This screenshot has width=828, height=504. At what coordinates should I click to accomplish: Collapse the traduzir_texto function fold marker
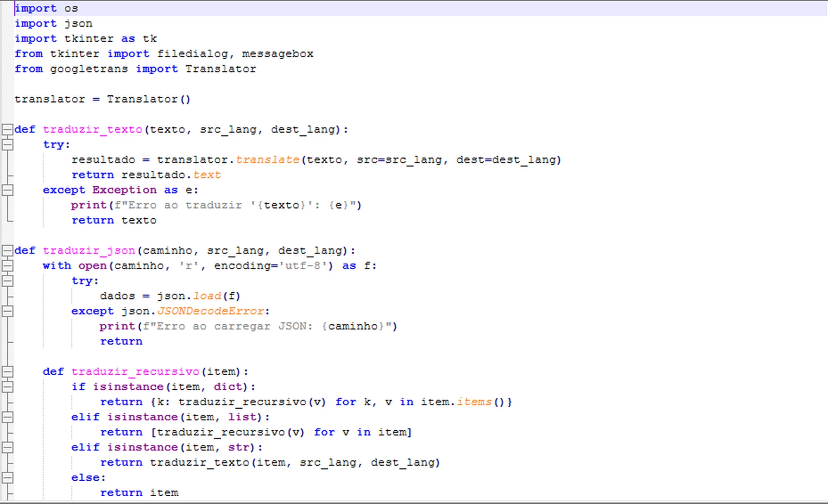[x=7, y=129]
